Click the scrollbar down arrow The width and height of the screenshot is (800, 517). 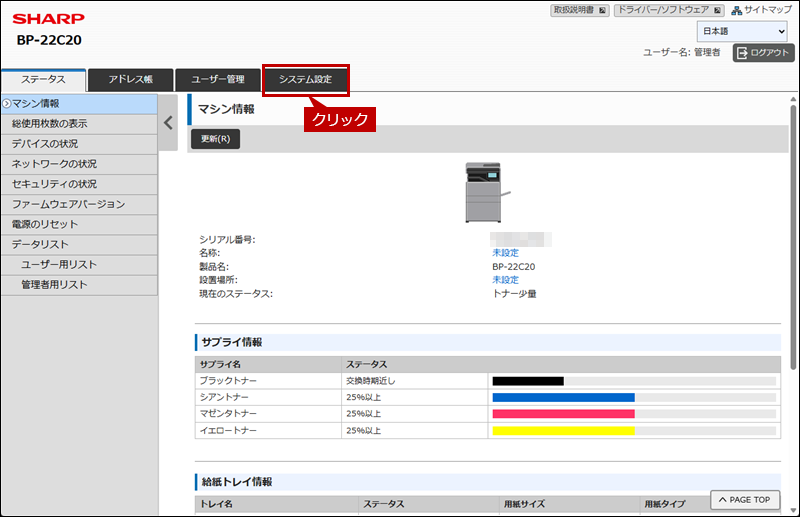point(793,510)
